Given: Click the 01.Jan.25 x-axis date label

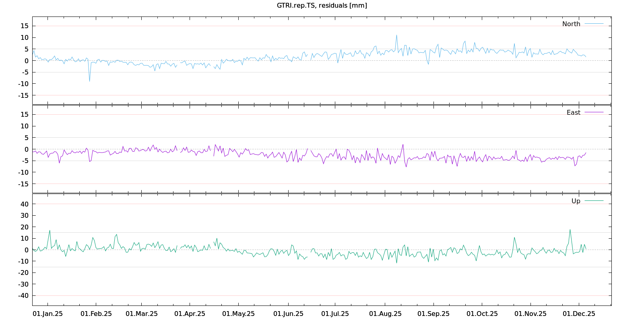Looking at the screenshot, I should [47, 314].
